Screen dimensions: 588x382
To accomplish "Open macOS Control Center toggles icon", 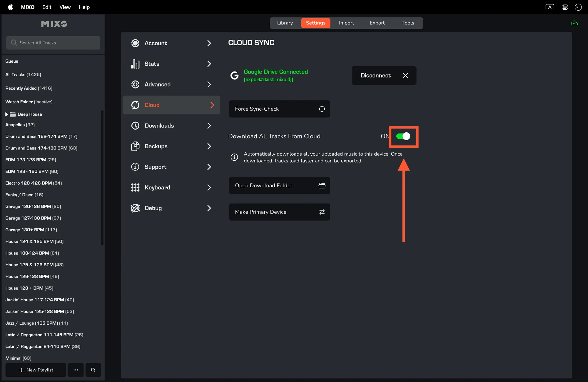I will click(565, 7).
